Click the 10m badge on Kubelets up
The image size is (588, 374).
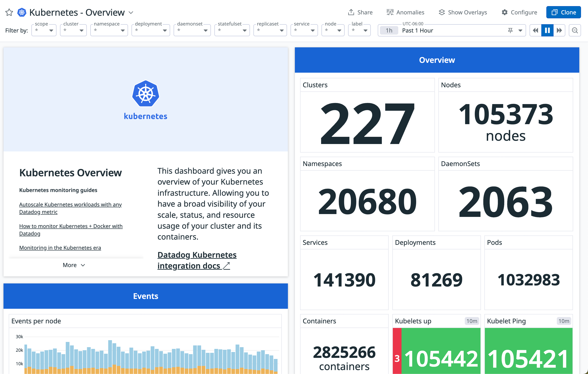pyautogui.click(x=472, y=321)
